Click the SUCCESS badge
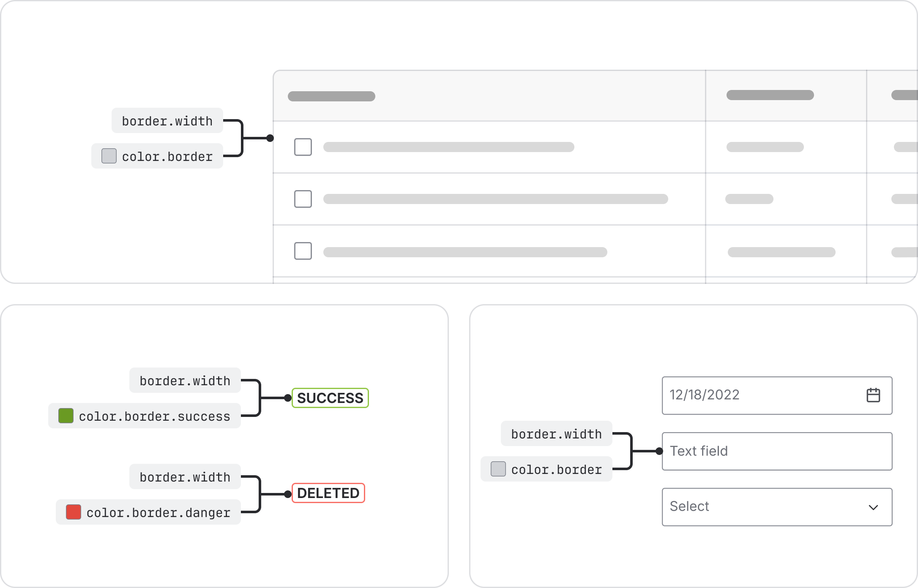Screen dimensions: 918x588 pyautogui.click(x=330, y=398)
